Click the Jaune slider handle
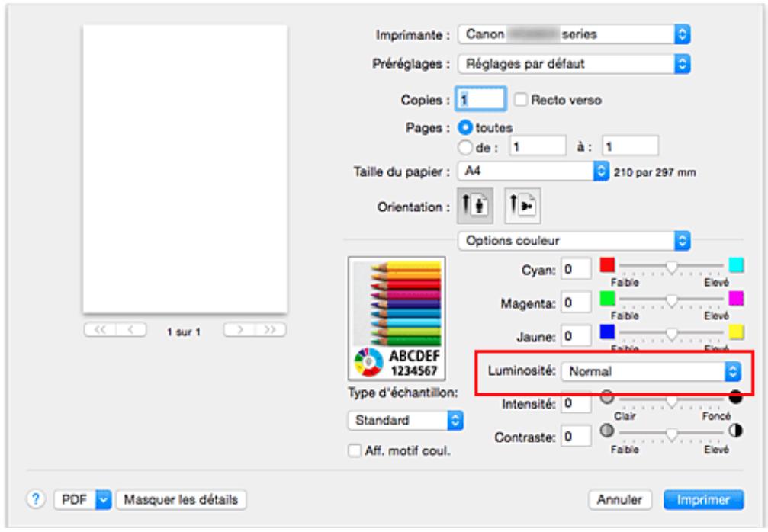 point(671,335)
